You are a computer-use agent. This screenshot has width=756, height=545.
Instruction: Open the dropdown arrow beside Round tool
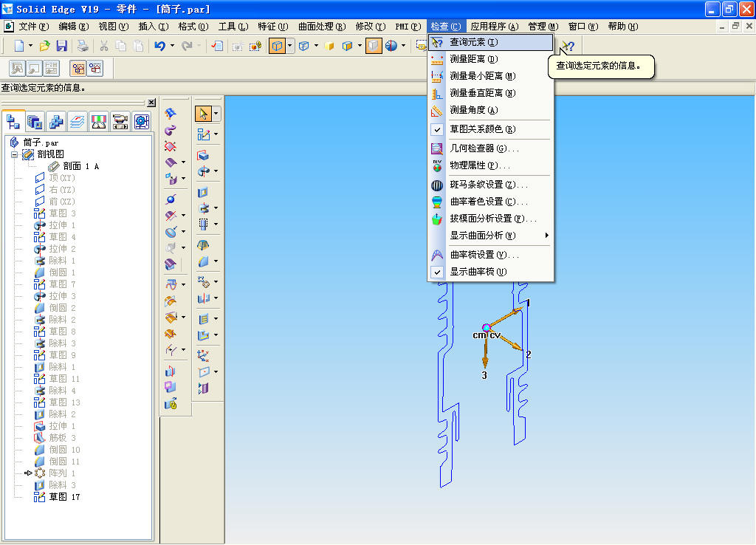[x=216, y=261]
